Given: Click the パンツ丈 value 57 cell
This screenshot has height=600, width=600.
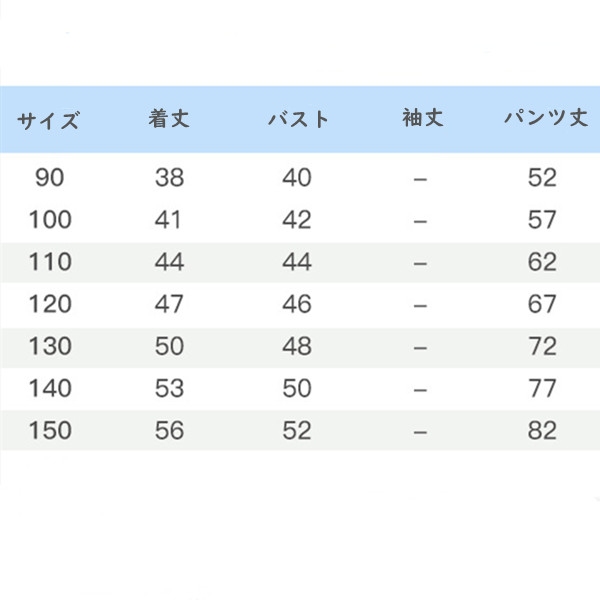Looking at the screenshot, I should click(542, 220).
